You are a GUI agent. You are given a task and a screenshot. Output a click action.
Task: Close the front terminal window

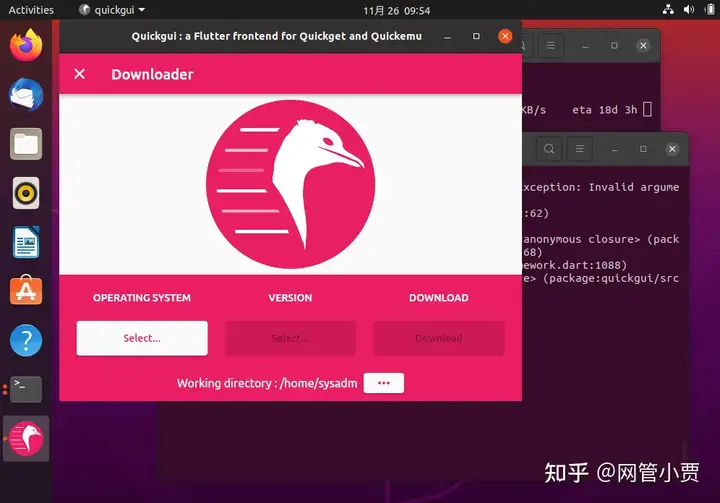[672, 149]
